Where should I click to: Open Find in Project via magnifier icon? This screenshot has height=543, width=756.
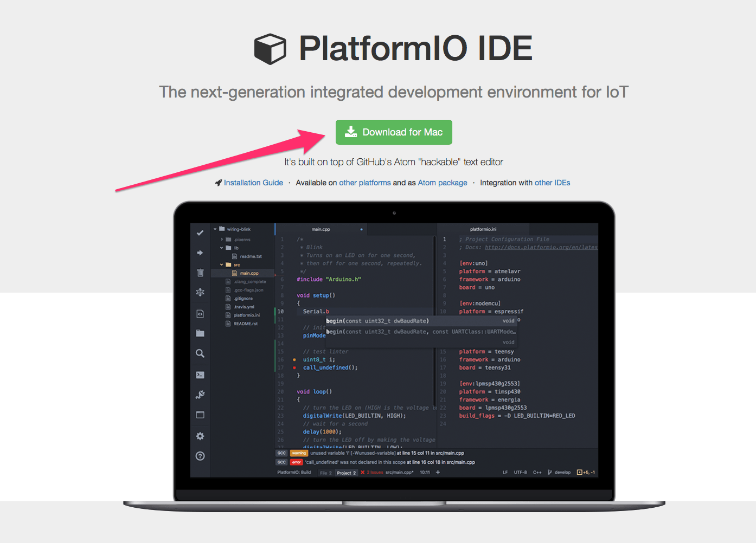pos(200,353)
